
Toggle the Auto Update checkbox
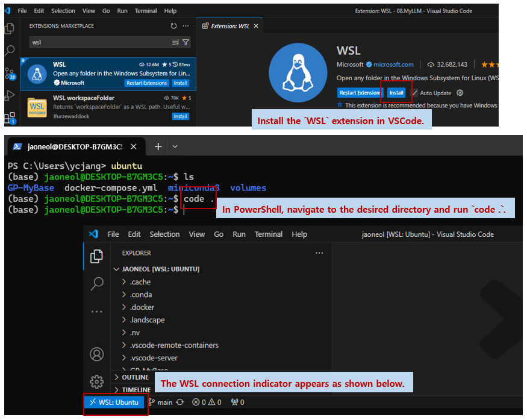[415, 93]
